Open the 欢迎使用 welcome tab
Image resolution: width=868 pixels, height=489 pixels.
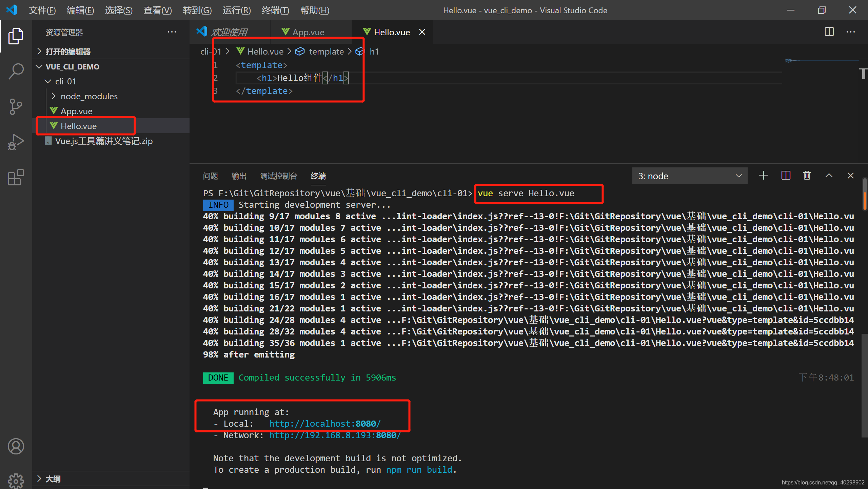point(233,32)
